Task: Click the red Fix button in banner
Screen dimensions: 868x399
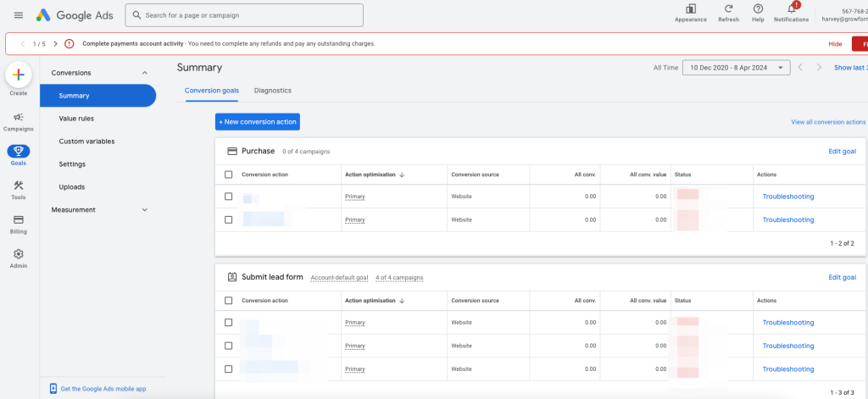Action: tap(860, 44)
